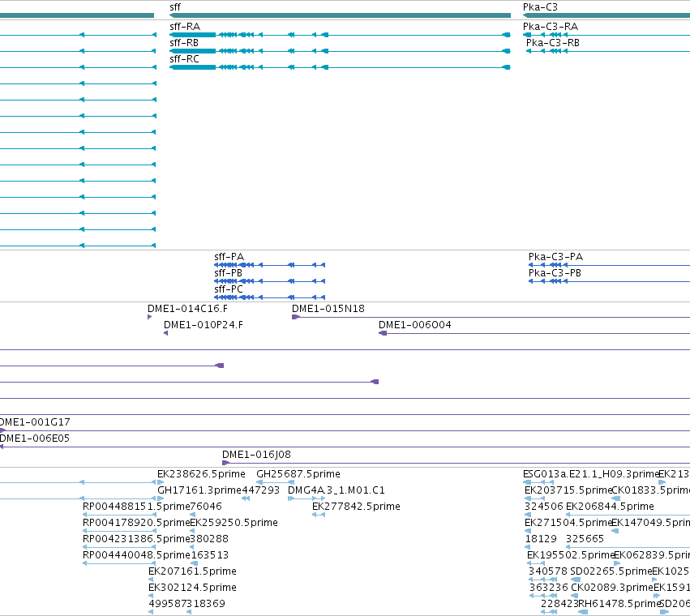Click the EK238626.5prime EST label
The image size is (690, 616).
(x=202, y=474)
